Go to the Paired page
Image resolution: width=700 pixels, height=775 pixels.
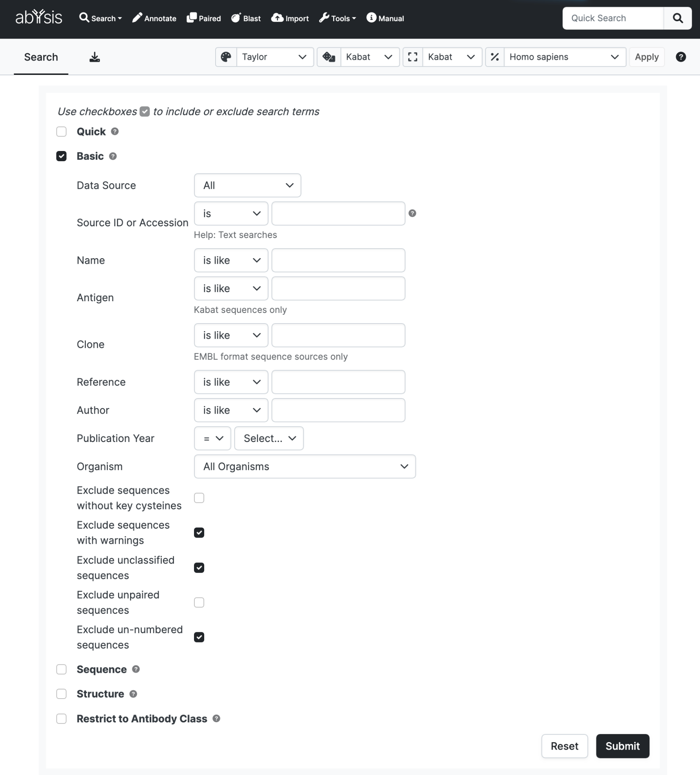click(203, 18)
